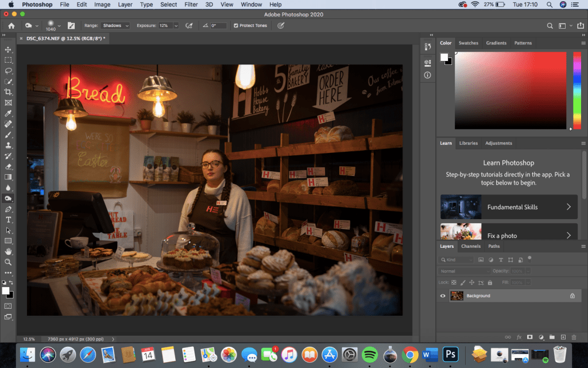Click the vertical hue slider strip
The width and height of the screenshot is (588, 368).
tap(577, 90)
